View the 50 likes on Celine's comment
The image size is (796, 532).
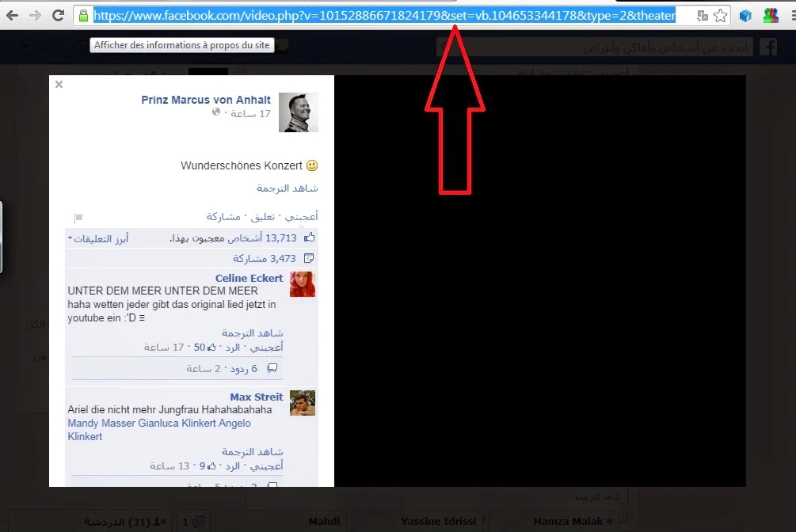point(204,348)
